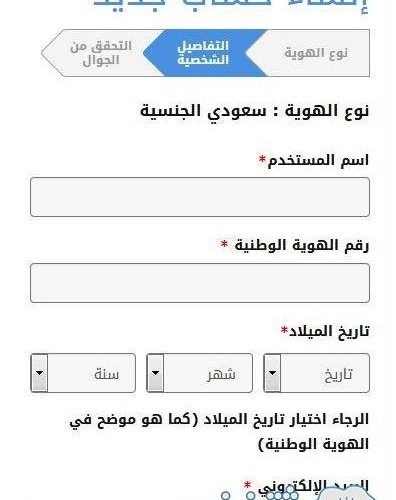Screen dimensions: 396x500
Task: Click the birth date hint text الرجاء اختيار
Action: [219, 432]
